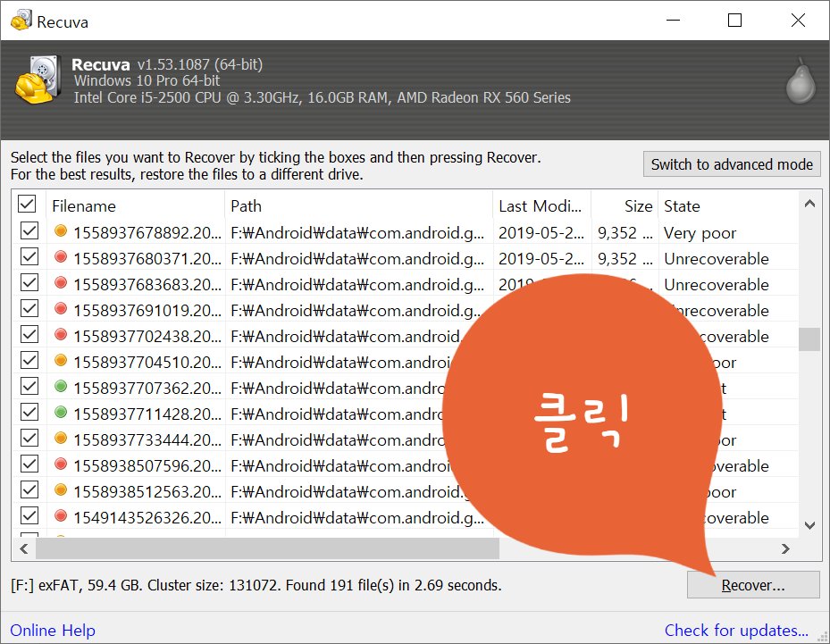Screen dimensions: 830x644
Task: Uncheck file 1558937683683.20
Action: coord(29,282)
